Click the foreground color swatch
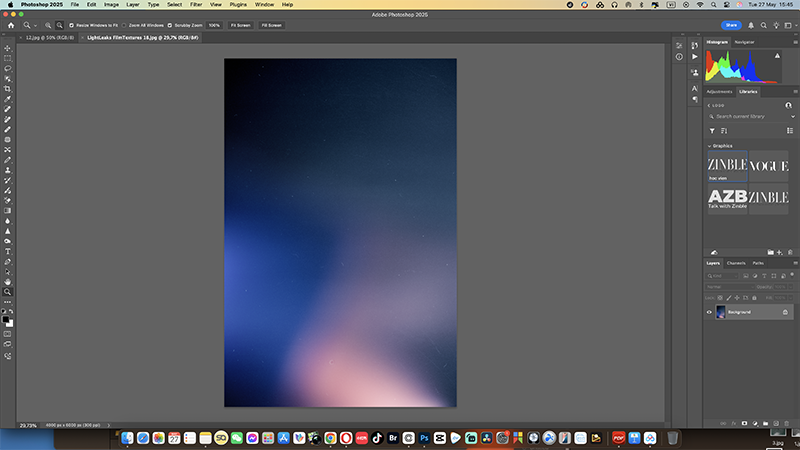 point(6,319)
